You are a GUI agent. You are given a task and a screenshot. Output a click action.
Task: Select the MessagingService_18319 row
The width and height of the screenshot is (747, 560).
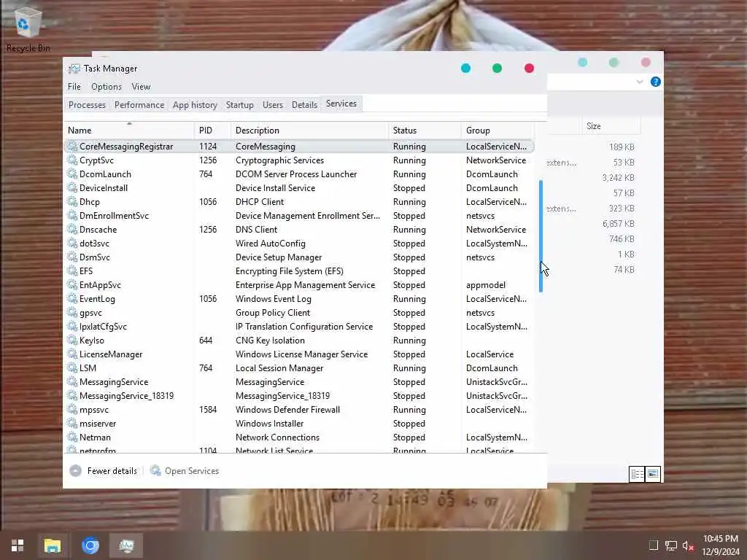298,395
